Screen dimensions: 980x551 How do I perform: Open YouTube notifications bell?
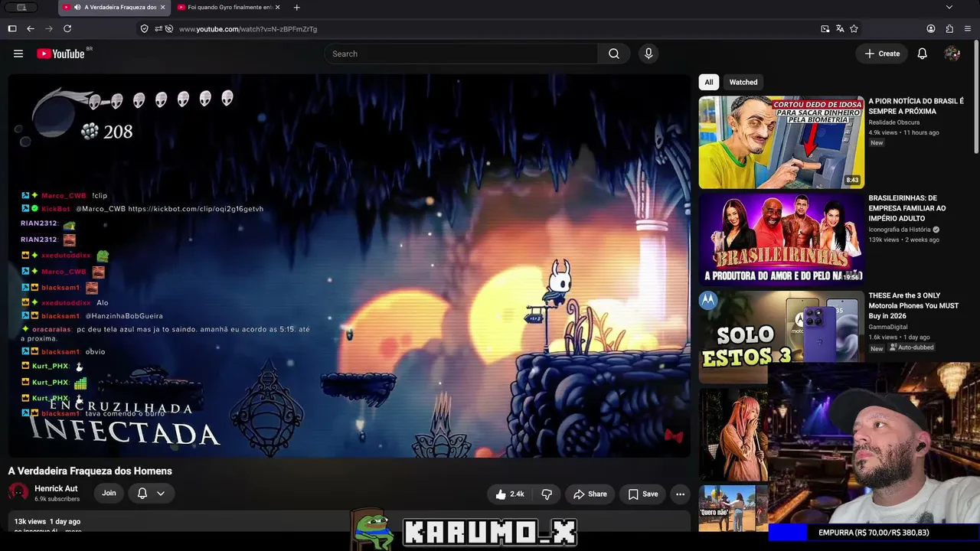[x=923, y=54]
